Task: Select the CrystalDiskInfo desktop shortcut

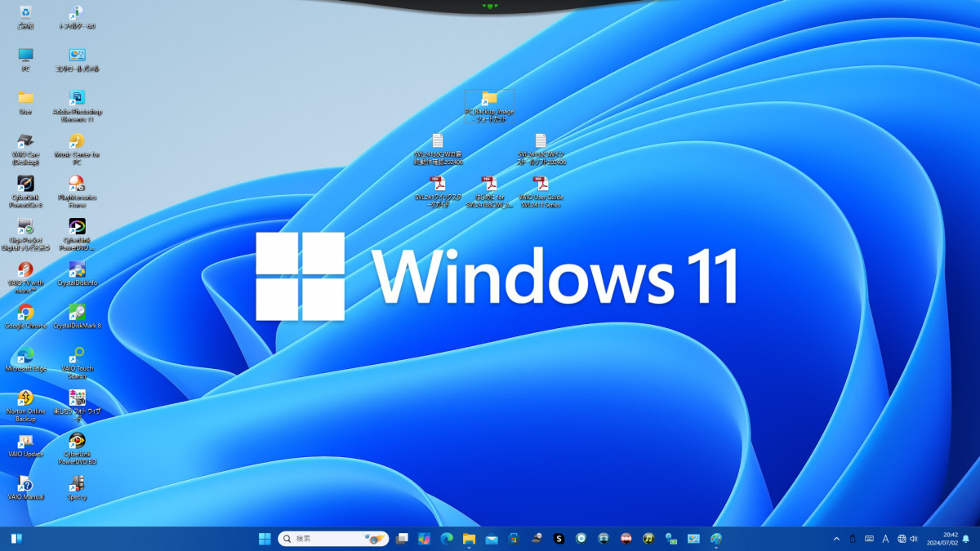Action: point(77,273)
